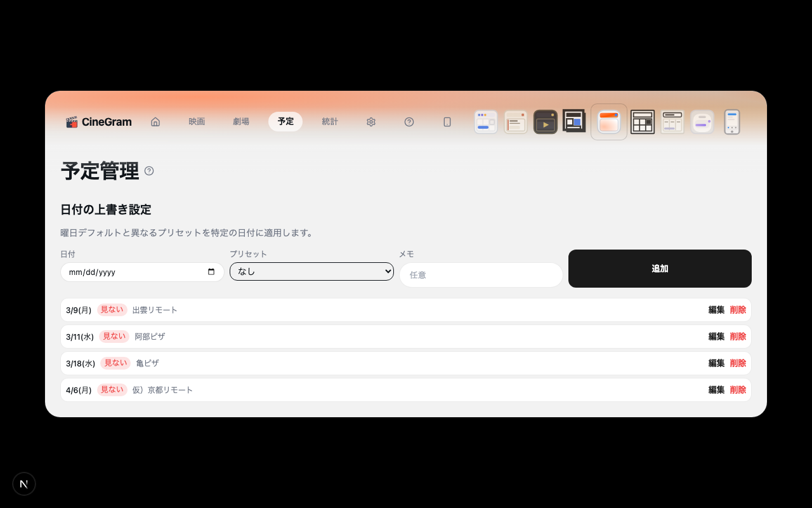Image resolution: width=812 pixels, height=508 pixels.
Task: Click 編集 on the 阿部ピザ row
Action: (716, 336)
